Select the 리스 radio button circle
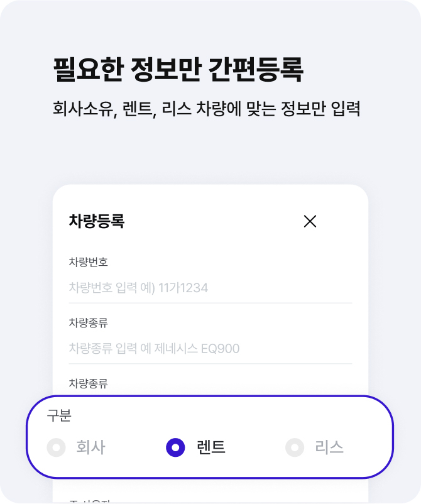The height and width of the screenshot is (504, 421). tap(295, 447)
